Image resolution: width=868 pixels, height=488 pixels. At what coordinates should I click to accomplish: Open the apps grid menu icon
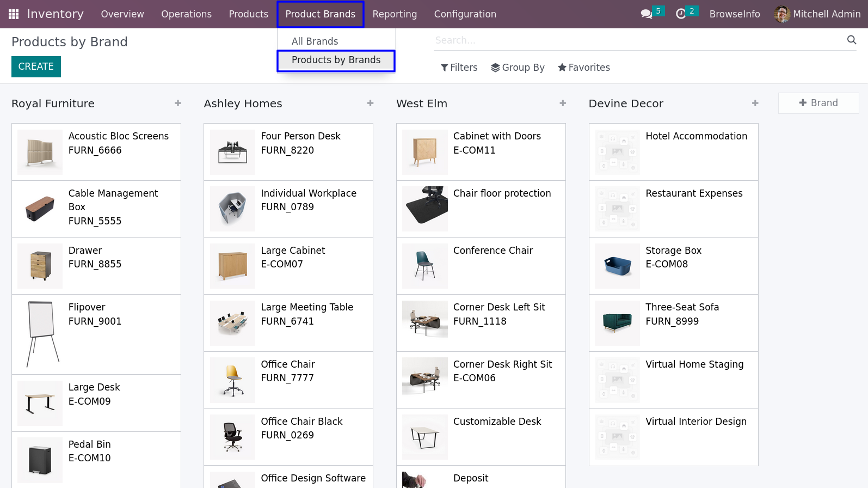(x=14, y=14)
